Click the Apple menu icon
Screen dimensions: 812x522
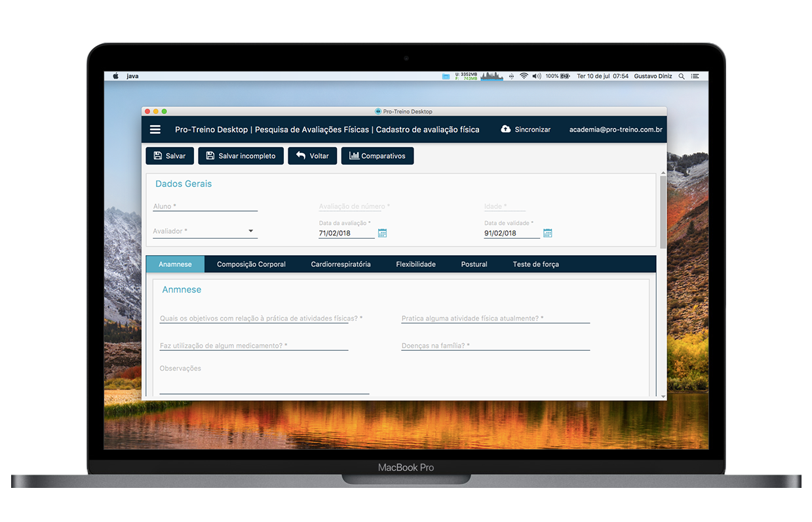(115, 76)
